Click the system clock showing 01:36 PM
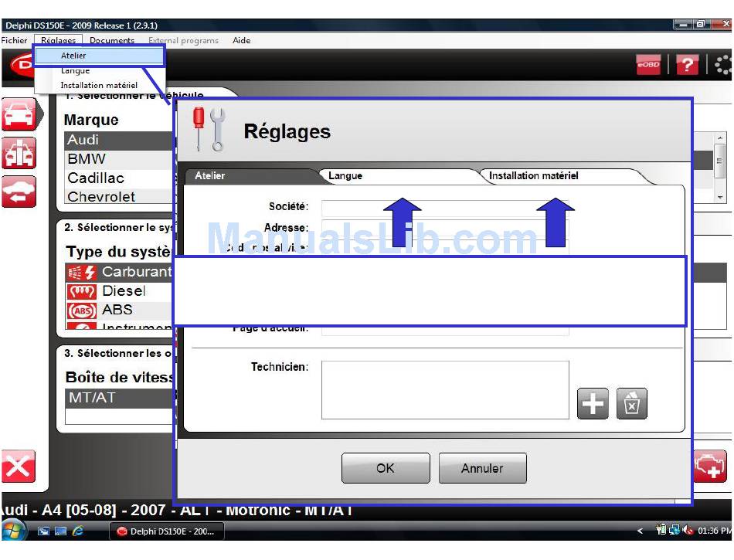 point(715,531)
